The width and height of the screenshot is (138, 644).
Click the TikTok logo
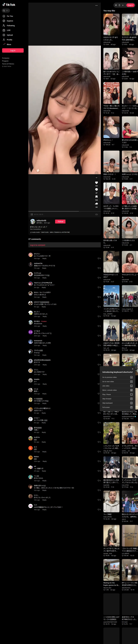[x=9, y=5]
